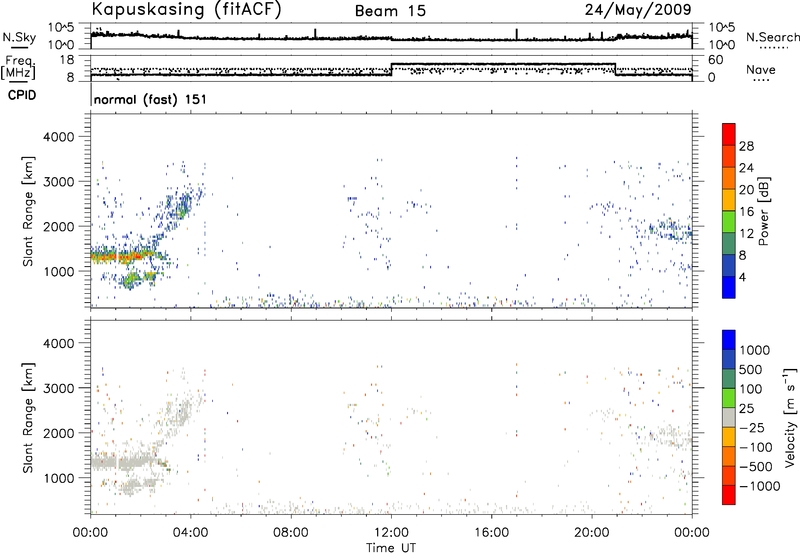Click the '-25' label on Velocity color bar
The width and height of the screenshot is (800, 554).
pos(752,428)
